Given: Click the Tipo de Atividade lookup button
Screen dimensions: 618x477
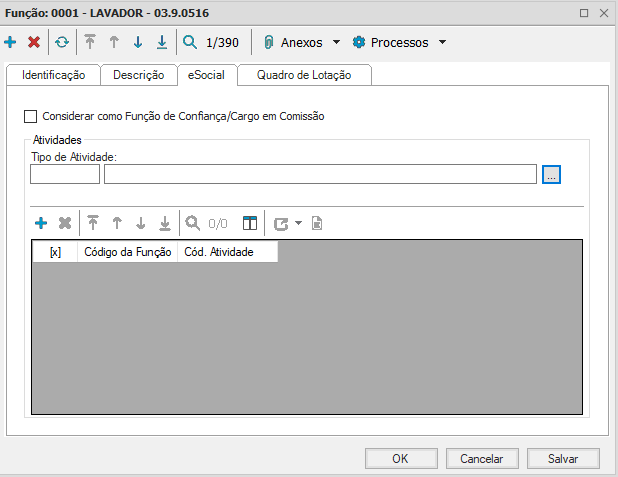Looking at the screenshot, I should pyautogui.click(x=552, y=174).
